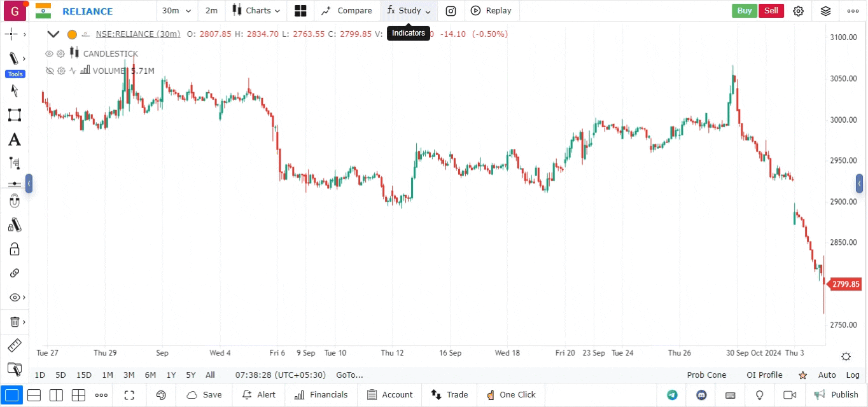This screenshot has width=868, height=407.
Task: Click the red Sell color swatch button
Action: tap(771, 11)
